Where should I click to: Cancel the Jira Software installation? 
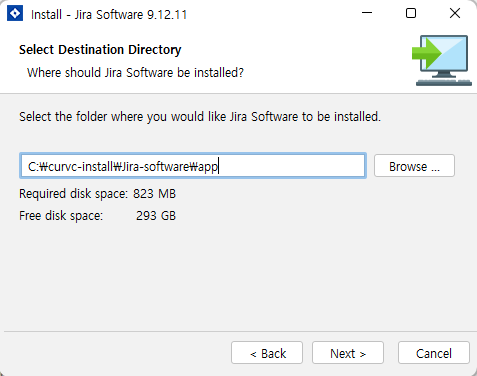(x=434, y=353)
